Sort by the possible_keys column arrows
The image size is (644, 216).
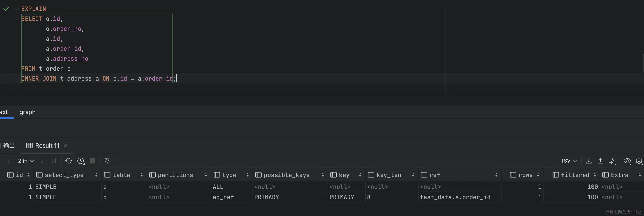pyautogui.click(x=322, y=175)
